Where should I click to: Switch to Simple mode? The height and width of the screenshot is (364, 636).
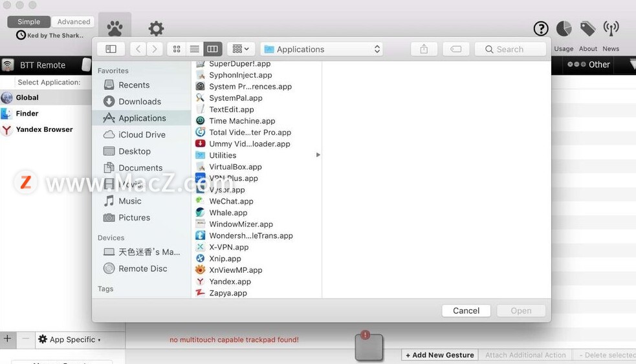tap(29, 22)
